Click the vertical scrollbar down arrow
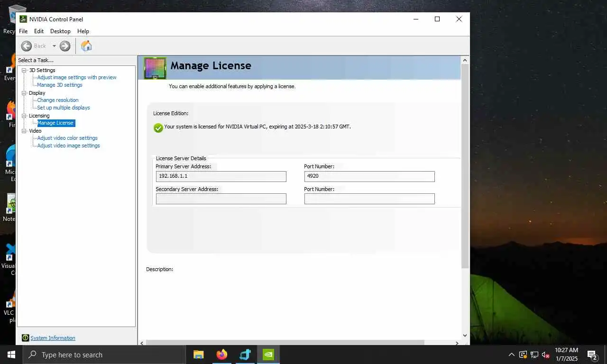The image size is (607, 364). tap(465, 335)
